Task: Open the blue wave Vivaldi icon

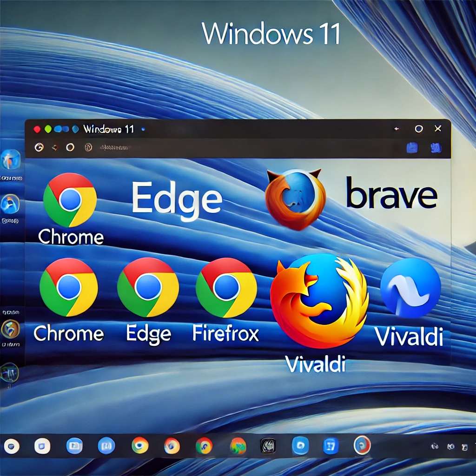Action: point(410,288)
